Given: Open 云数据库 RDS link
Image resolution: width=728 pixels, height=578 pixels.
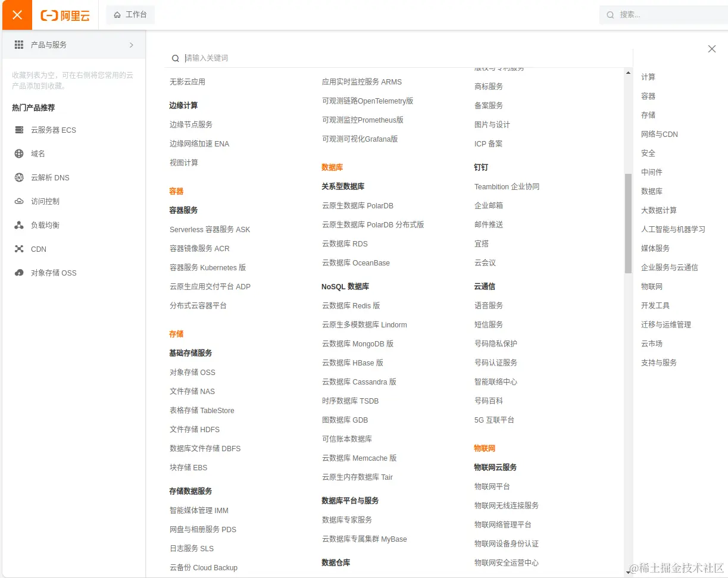Looking at the screenshot, I should pyautogui.click(x=345, y=243).
